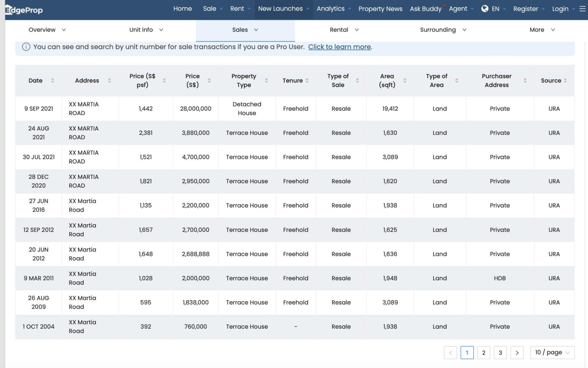Click the 27 JUN 2016 date cell

click(39, 206)
